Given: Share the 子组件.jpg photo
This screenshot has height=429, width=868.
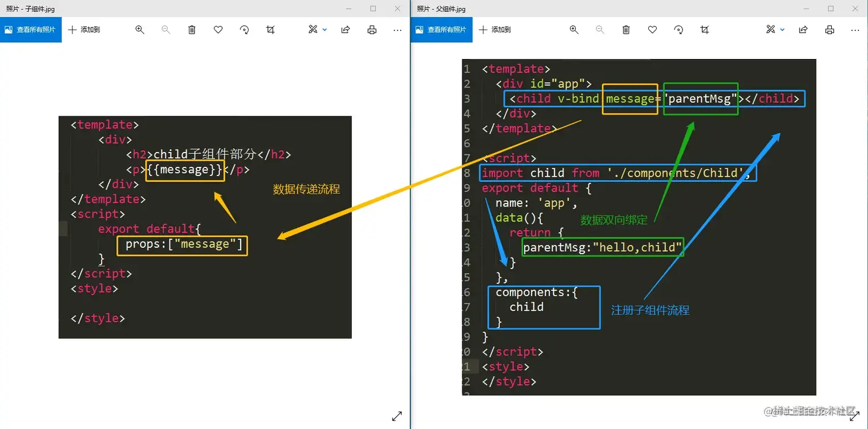Looking at the screenshot, I should coord(346,30).
